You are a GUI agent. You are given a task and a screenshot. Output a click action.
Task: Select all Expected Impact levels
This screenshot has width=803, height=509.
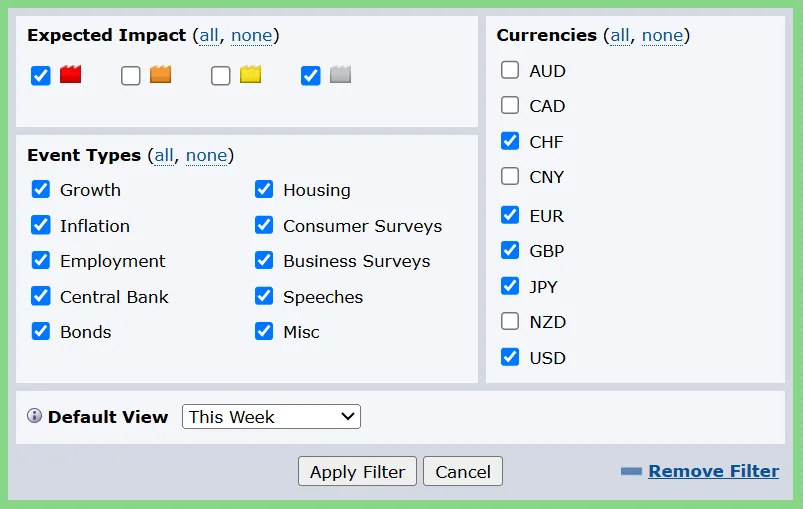pos(208,35)
